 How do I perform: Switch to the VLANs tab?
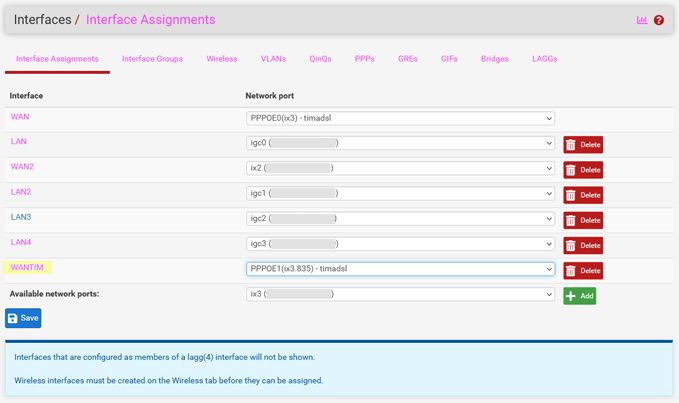click(273, 59)
